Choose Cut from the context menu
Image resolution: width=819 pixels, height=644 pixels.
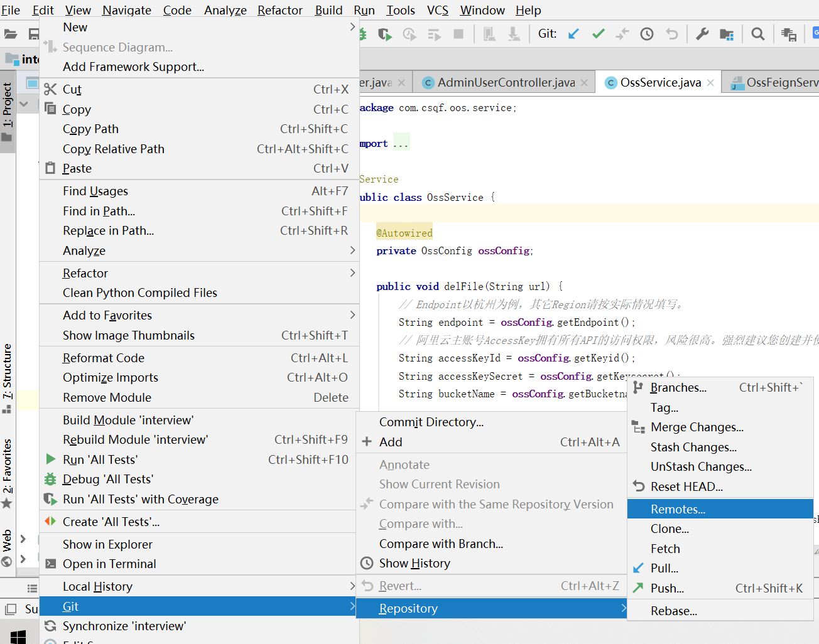(199, 89)
